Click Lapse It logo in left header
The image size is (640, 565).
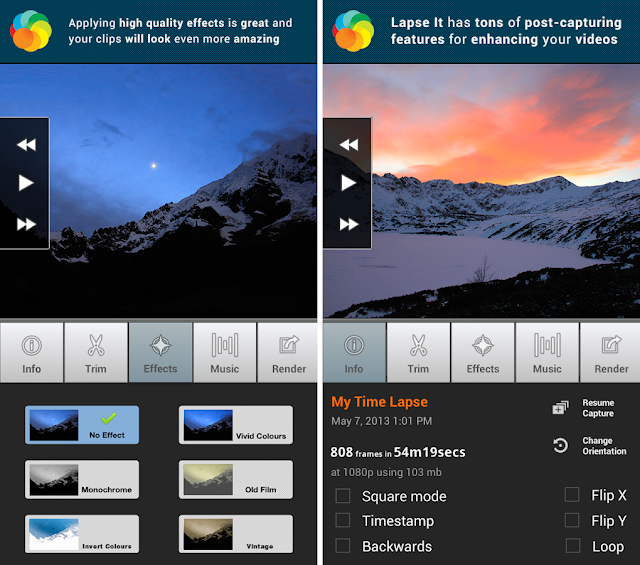point(31,31)
